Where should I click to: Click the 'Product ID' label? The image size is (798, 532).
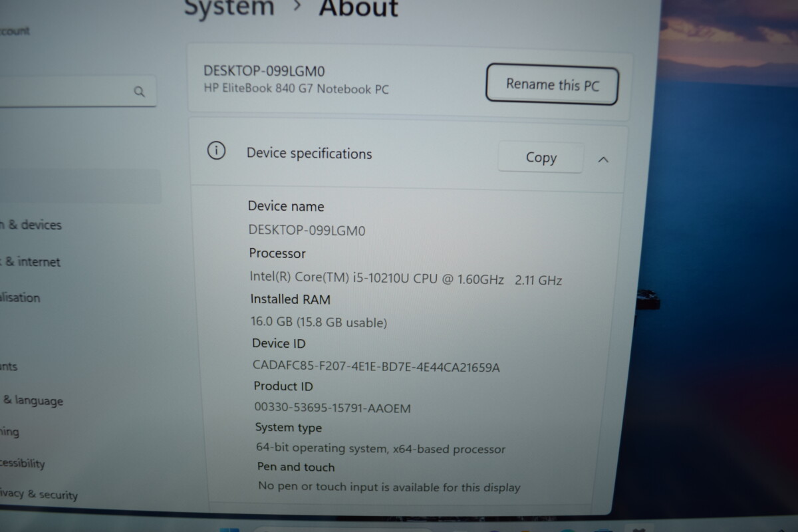(x=283, y=386)
